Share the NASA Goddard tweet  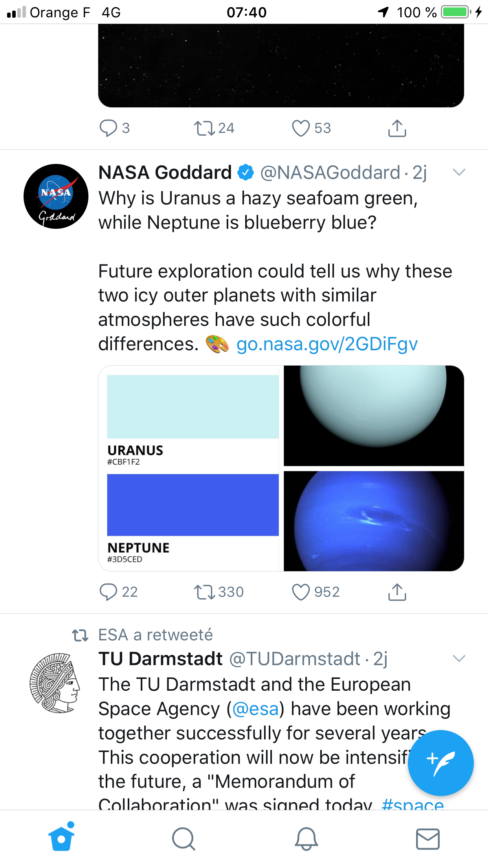397,592
